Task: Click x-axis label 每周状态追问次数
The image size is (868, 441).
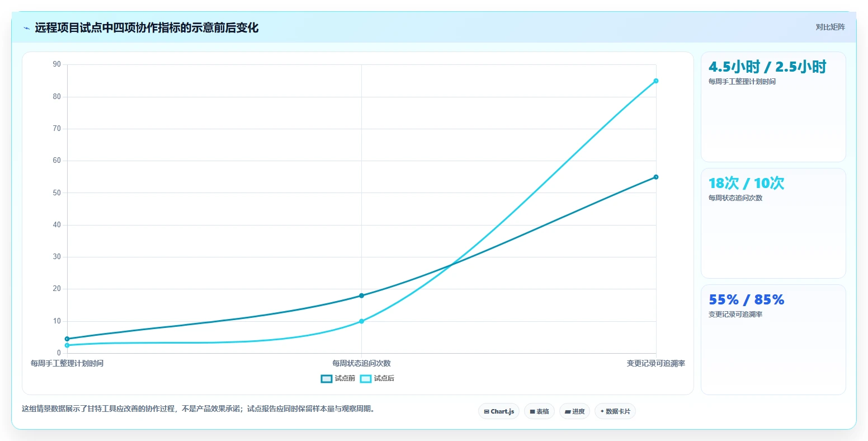Action: pyautogui.click(x=361, y=363)
